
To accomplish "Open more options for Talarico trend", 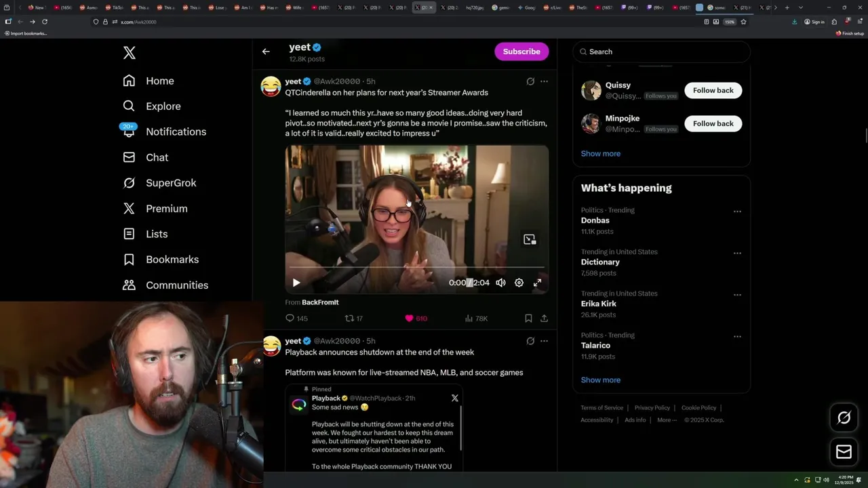I will pyautogui.click(x=737, y=337).
